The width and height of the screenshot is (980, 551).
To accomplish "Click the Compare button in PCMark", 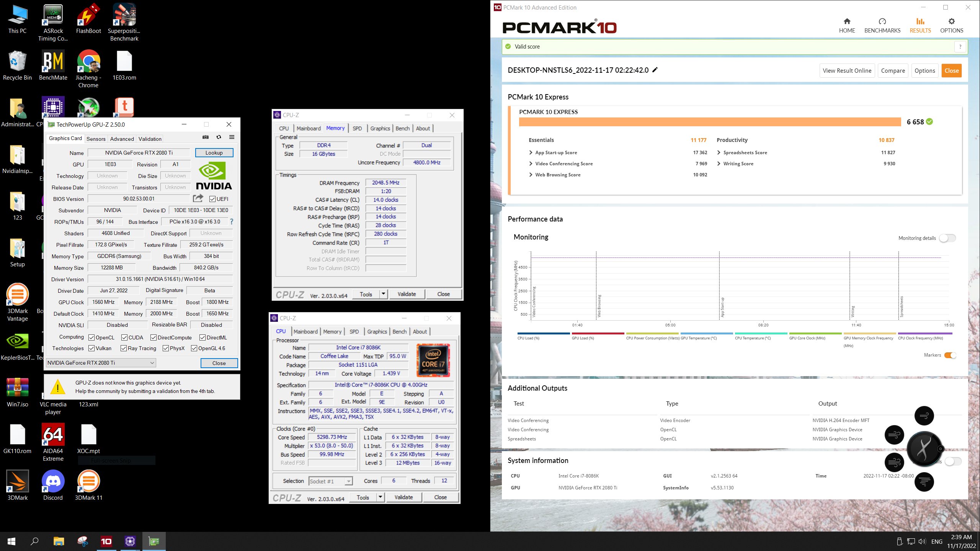I will pos(893,70).
